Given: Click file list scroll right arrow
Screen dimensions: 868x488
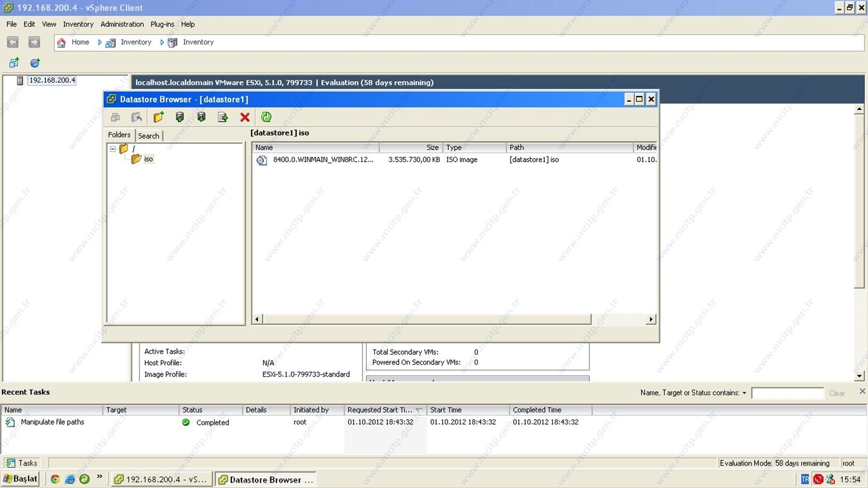Looking at the screenshot, I should click(650, 319).
